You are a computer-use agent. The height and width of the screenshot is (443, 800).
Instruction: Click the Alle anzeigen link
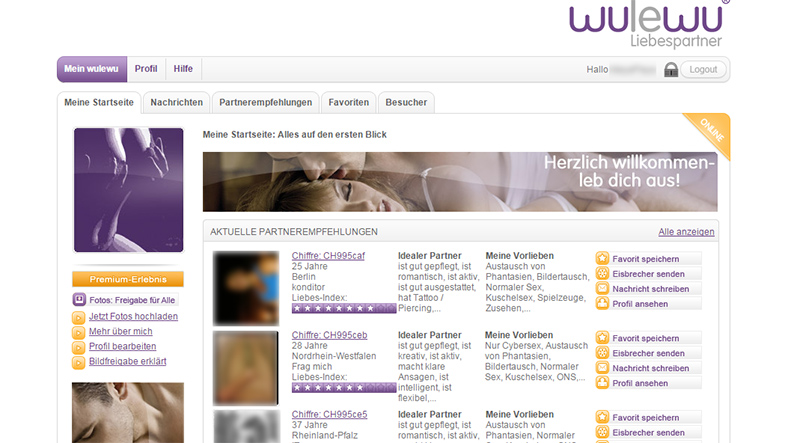(x=686, y=232)
